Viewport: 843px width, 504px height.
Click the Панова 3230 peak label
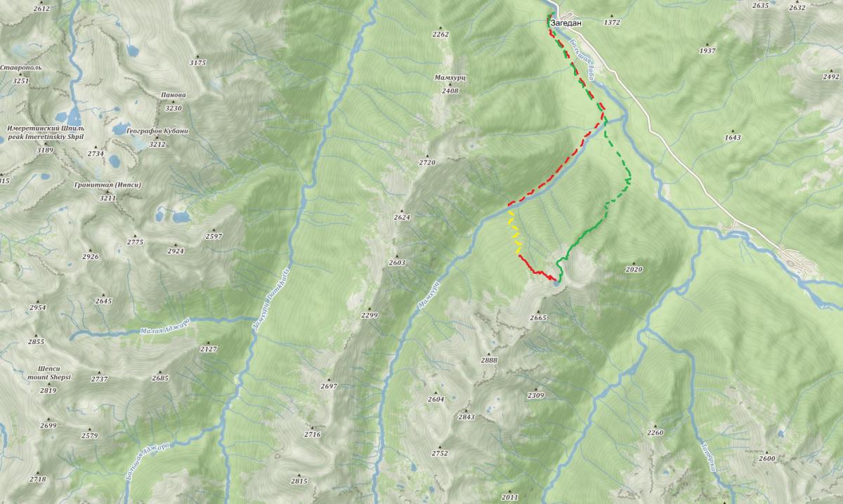173,101
